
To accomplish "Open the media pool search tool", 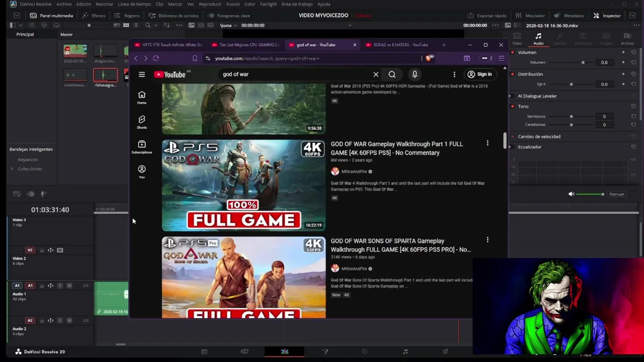I will [x=147, y=25].
